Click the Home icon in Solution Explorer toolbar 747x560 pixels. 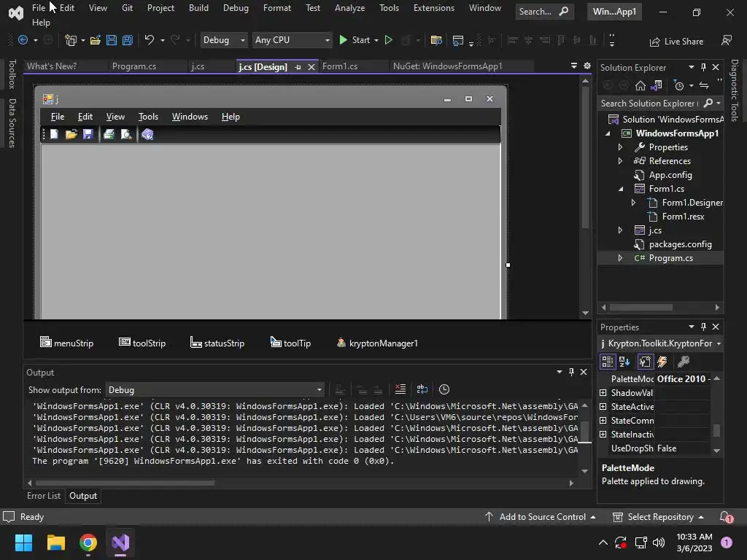(640, 86)
